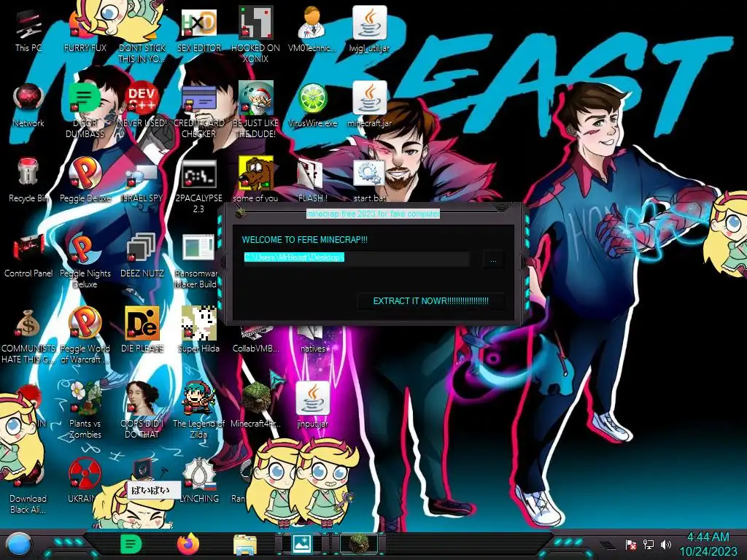Click the Japanese text tooltip box

[153, 491]
